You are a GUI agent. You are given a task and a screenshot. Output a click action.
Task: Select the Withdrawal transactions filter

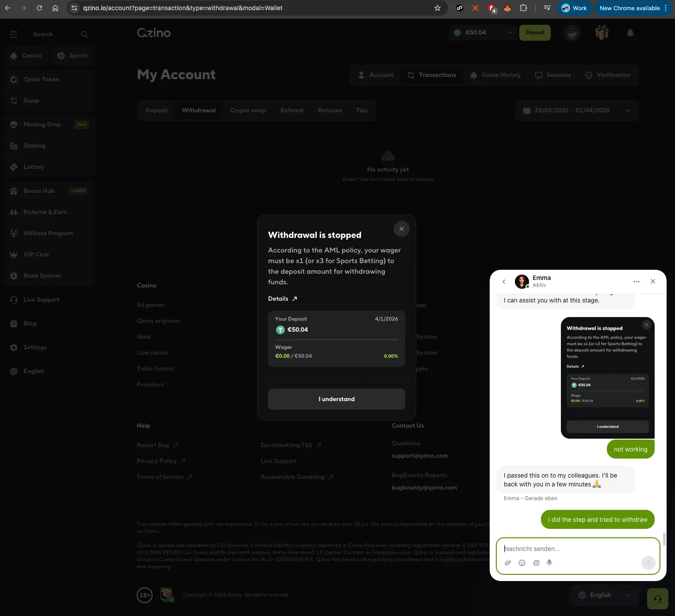point(199,111)
